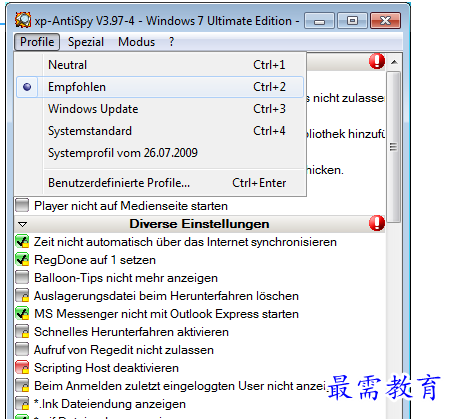Close the xp-AntiSpy window

tap(386, 21)
